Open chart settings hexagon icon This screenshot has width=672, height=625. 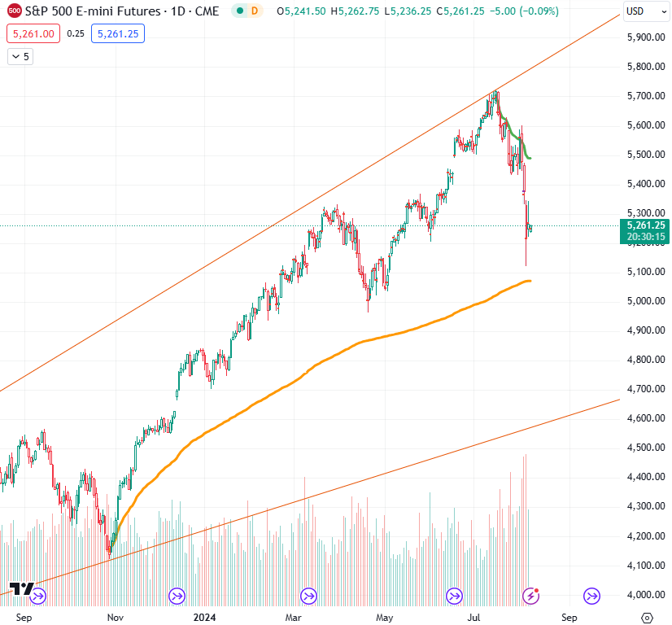point(648,618)
